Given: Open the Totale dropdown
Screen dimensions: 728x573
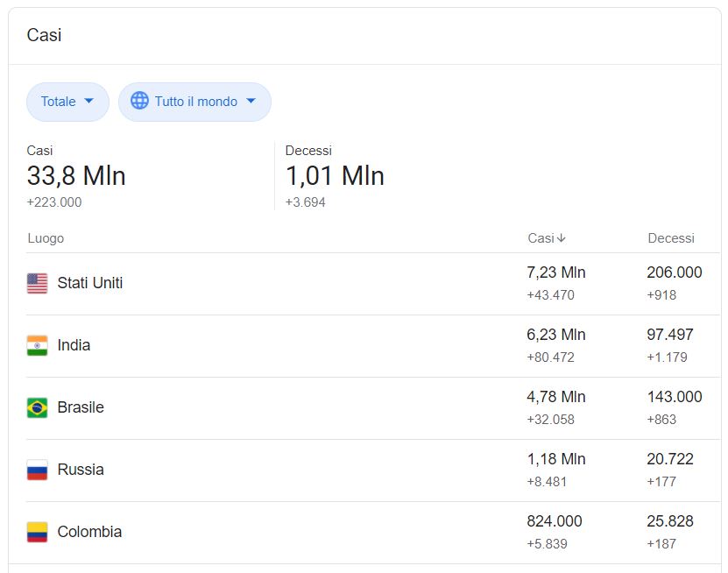Looking at the screenshot, I should (67, 102).
